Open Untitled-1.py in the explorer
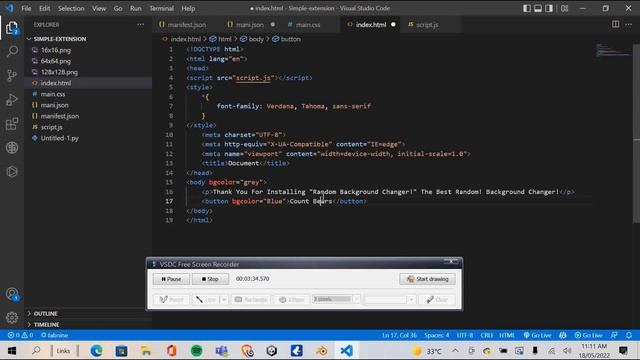 click(60, 138)
